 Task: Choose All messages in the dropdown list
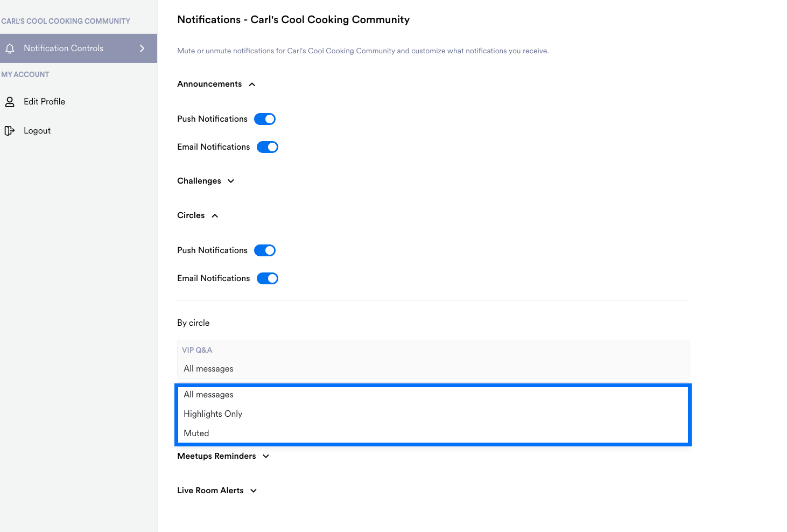tap(433, 395)
